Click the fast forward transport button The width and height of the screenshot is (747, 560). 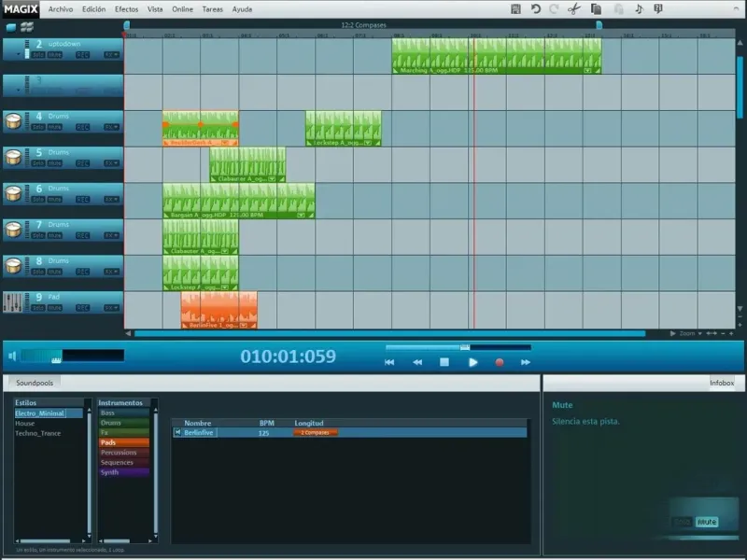[526, 362]
